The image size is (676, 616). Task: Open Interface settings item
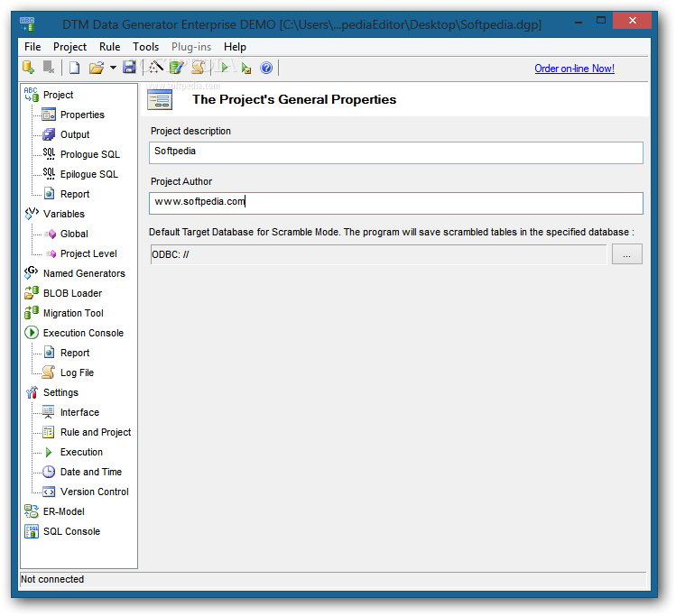79,412
